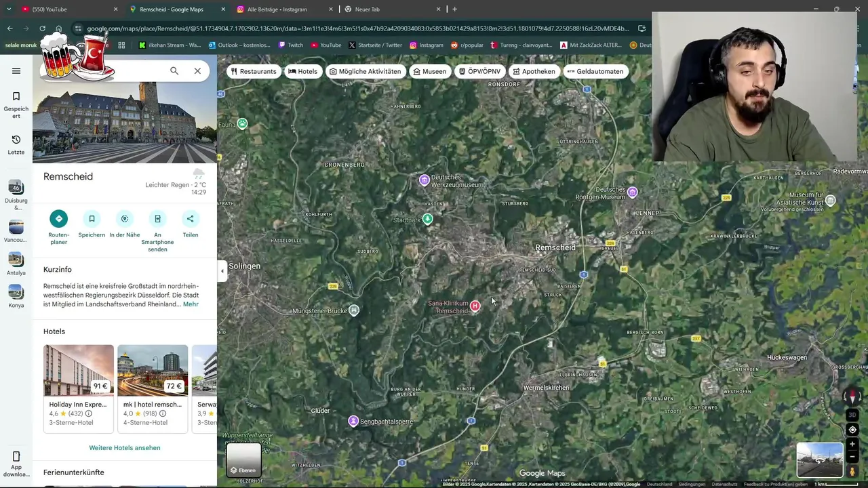Click the Wermelskirchen label on map
This screenshot has height=488, width=868.
click(x=547, y=388)
